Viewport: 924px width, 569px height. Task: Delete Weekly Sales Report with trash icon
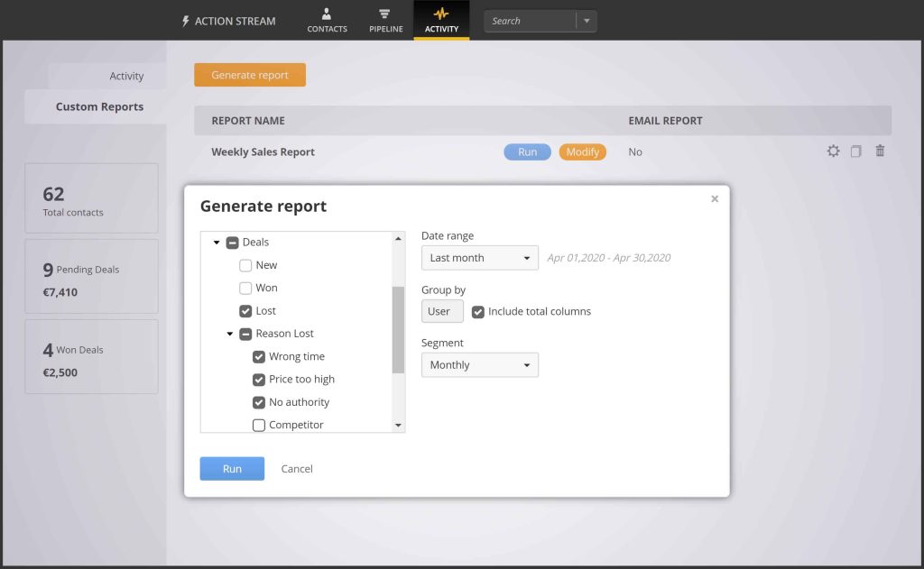tap(880, 151)
